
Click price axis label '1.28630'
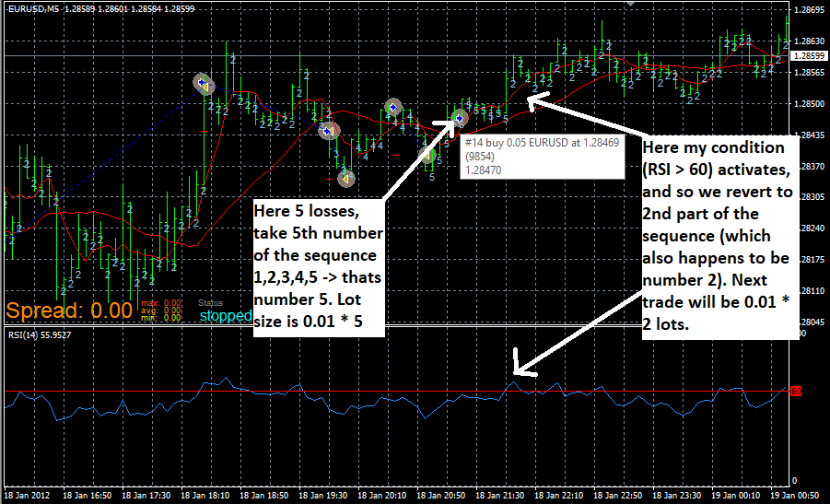point(811,41)
